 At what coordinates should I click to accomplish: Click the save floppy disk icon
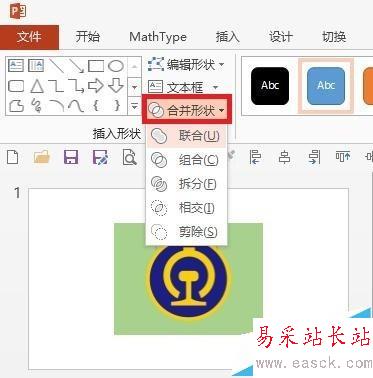[71, 157]
